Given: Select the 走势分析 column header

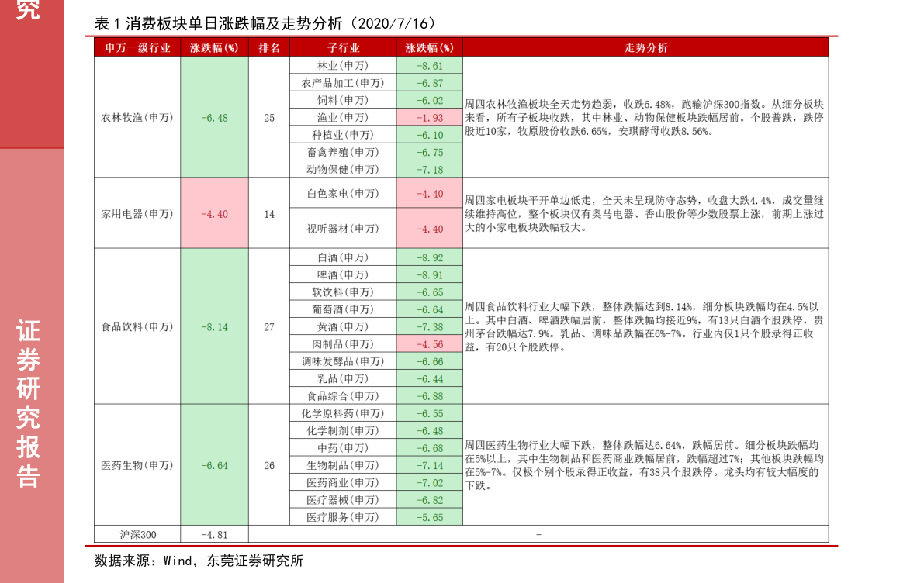Looking at the screenshot, I should click(x=645, y=47).
